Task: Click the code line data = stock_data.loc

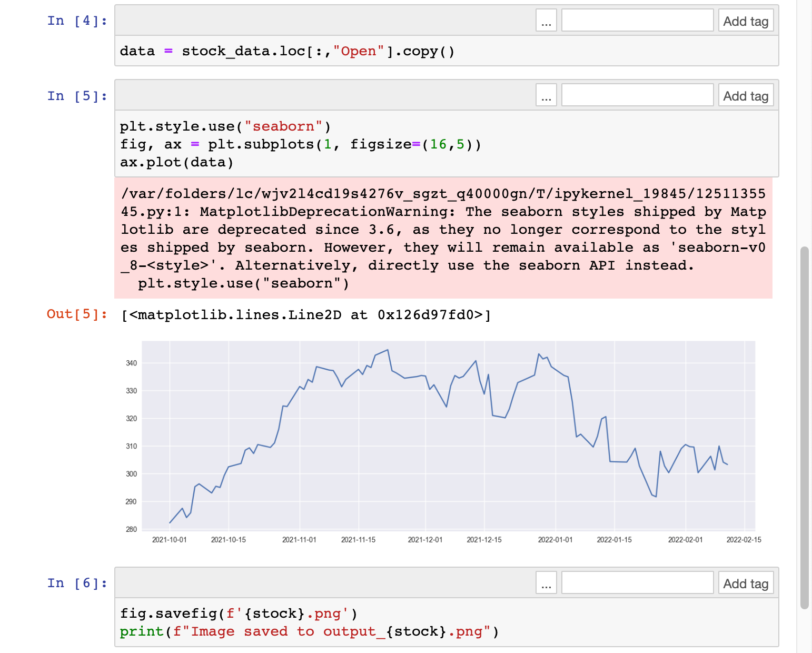Action: coord(287,51)
